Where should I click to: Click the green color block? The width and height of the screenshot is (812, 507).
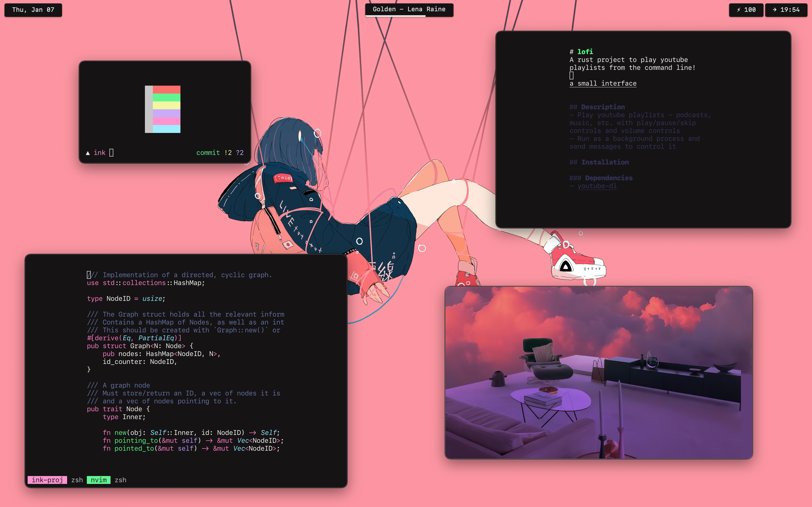(166, 97)
